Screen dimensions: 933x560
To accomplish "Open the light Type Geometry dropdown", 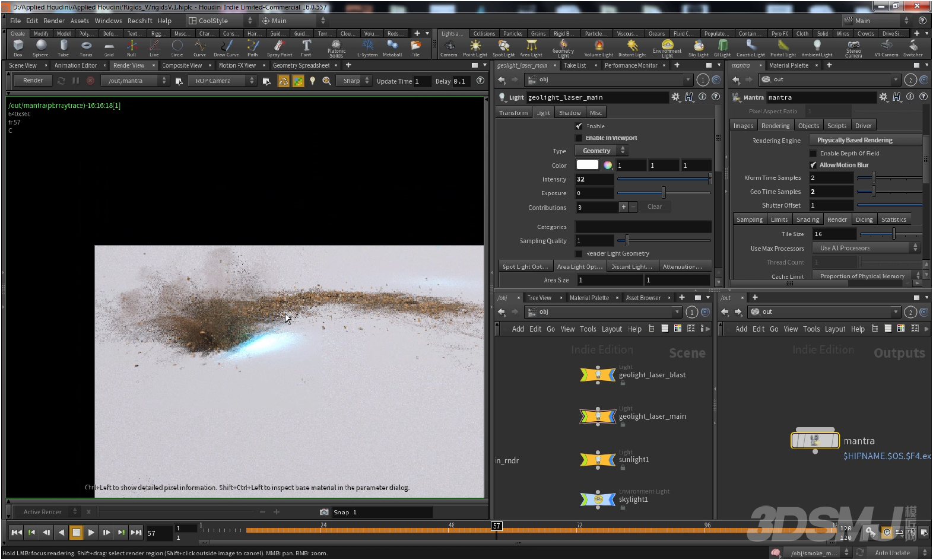I will point(601,151).
